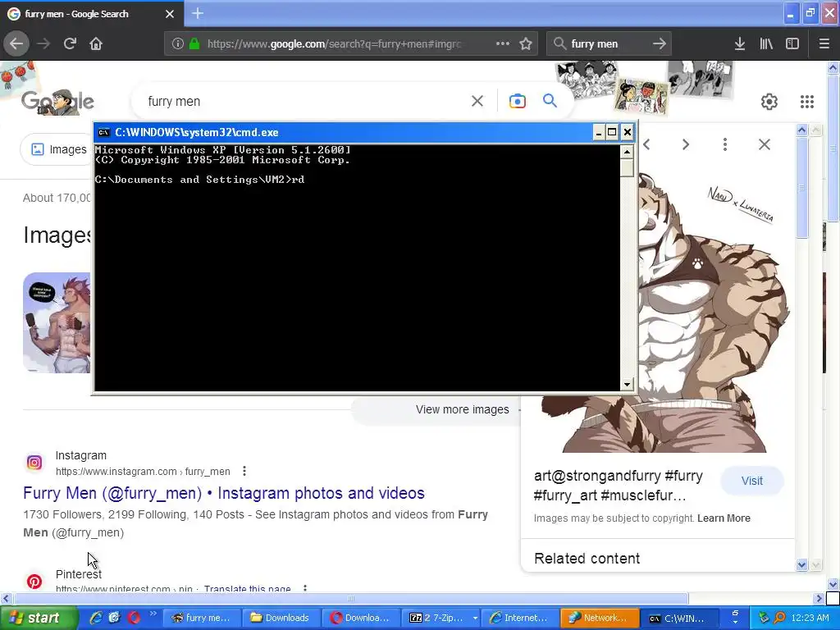Click the Firefox back arrow button
The image size is (840, 630).
16,43
